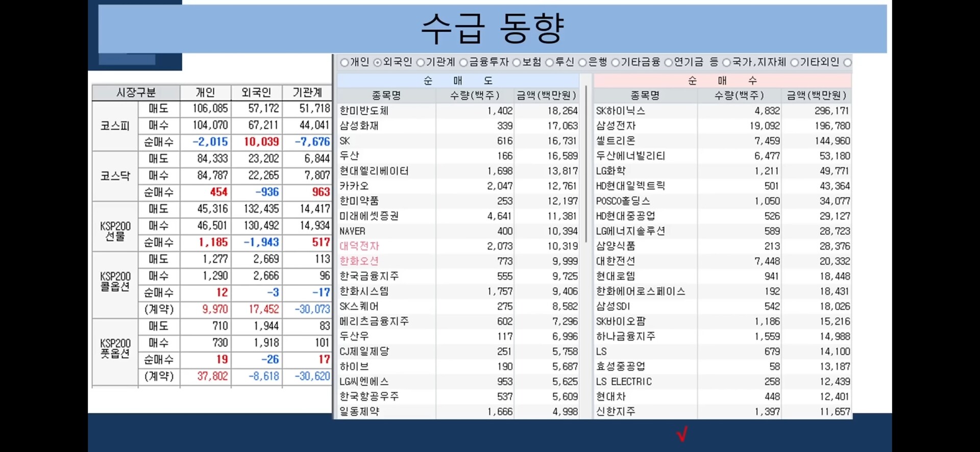Click 종목명 header in the 순매수 list
The width and height of the screenshot is (980, 452).
(645, 95)
